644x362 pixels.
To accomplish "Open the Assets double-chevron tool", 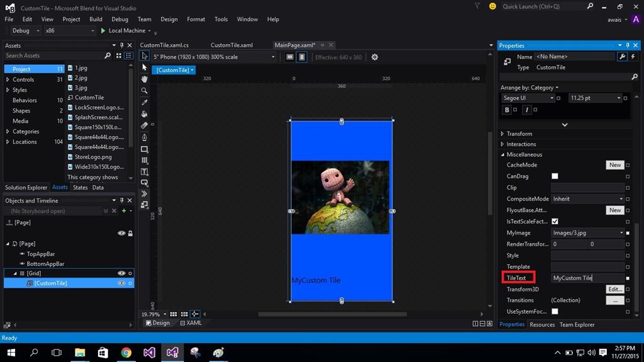I will 145,194.
